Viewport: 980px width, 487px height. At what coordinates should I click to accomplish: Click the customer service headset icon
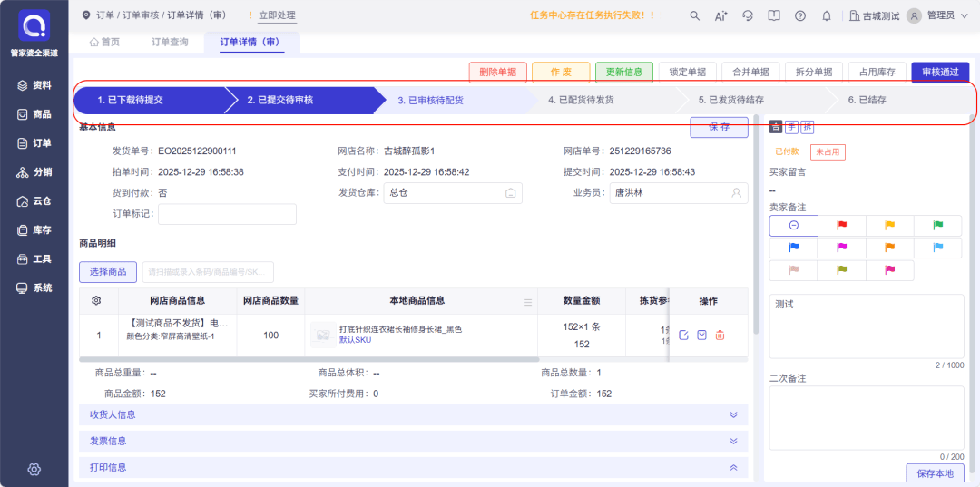(x=748, y=15)
